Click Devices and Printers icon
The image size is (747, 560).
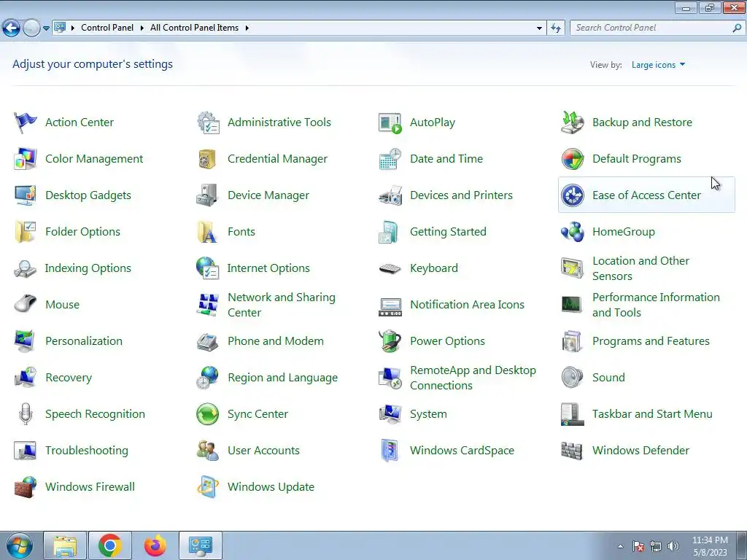pyautogui.click(x=390, y=195)
